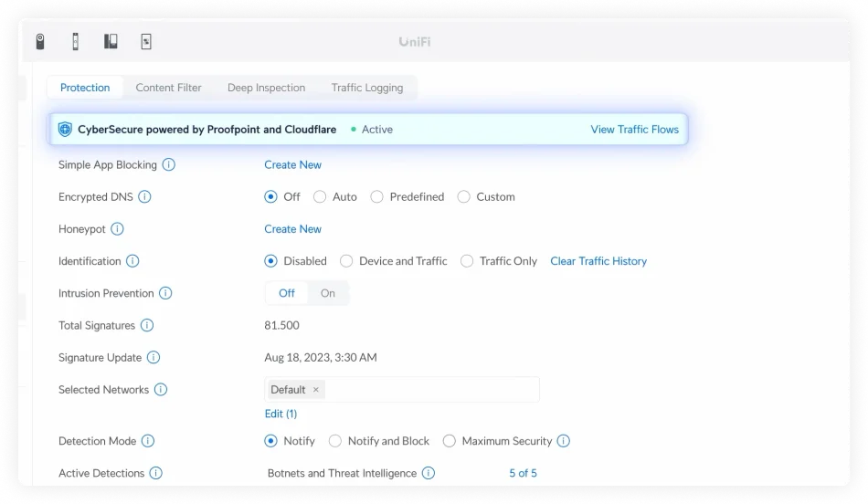The width and height of the screenshot is (868, 504).
Task: Open info icon next to Simple App Blocking
Action: pyautogui.click(x=169, y=165)
